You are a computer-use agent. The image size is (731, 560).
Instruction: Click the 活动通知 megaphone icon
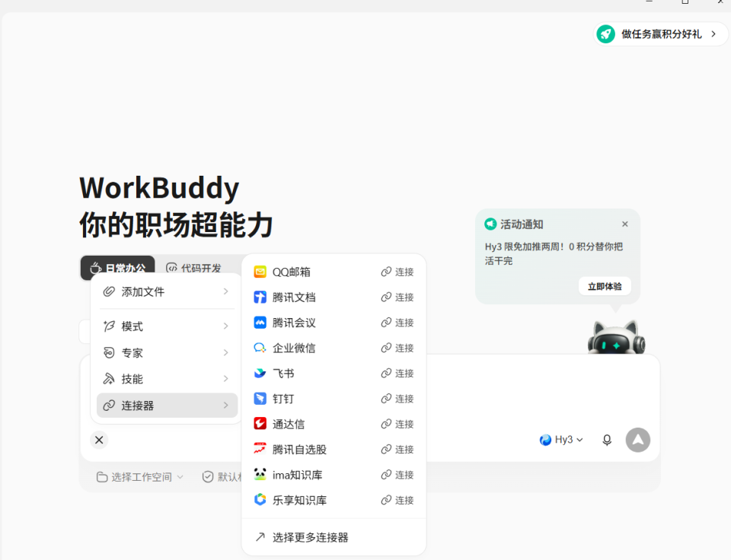pyautogui.click(x=490, y=224)
